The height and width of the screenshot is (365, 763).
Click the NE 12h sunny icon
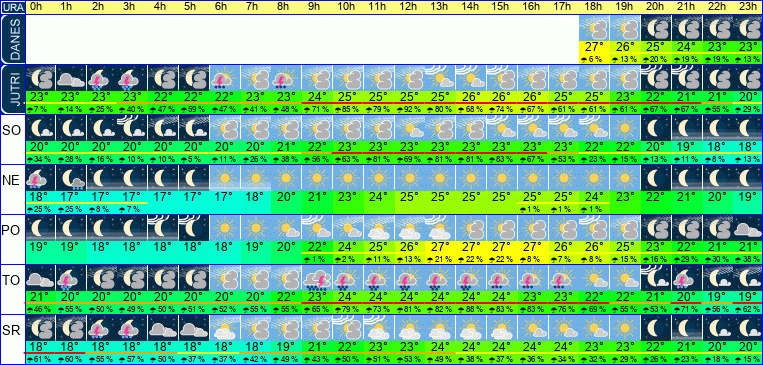(x=410, y=178)
